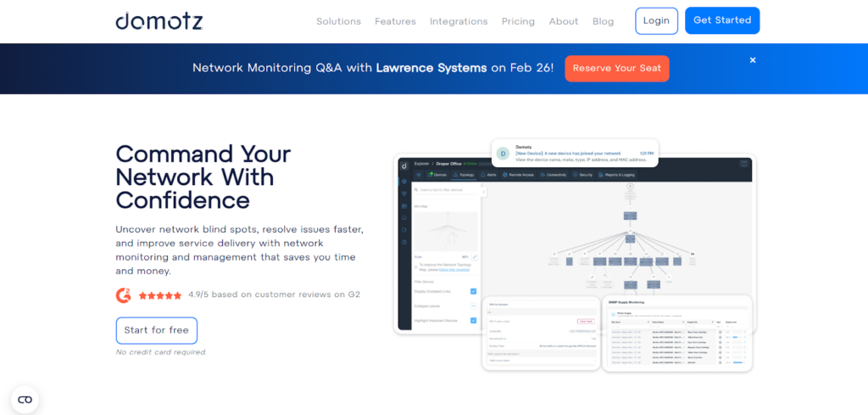868x415 pixels.
Task: Switch to the Connectivity tab
Action: (x=554, y=175)
